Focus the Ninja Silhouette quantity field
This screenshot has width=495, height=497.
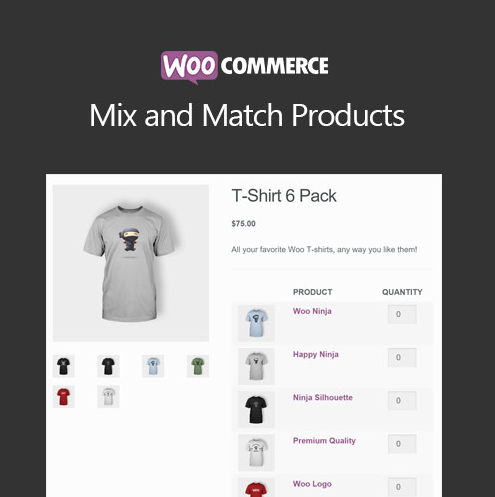pyautogui.click(x=402, y=400)
